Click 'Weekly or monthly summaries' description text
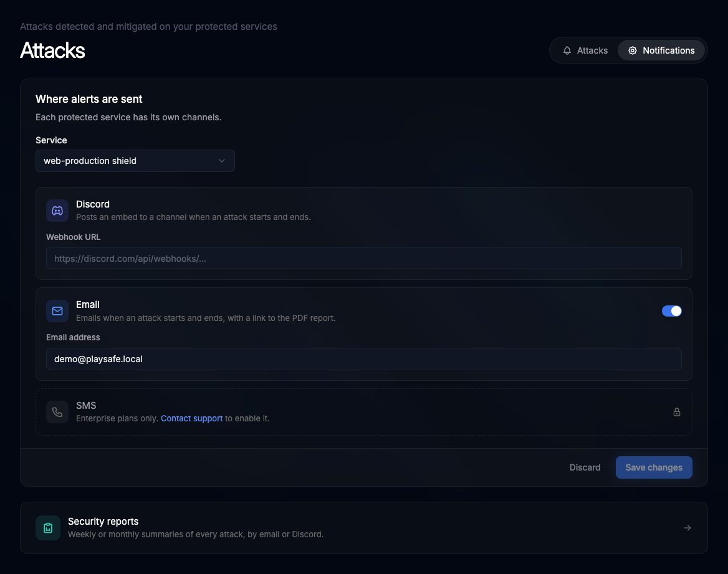728x574 pixels. tap(196, 535)
